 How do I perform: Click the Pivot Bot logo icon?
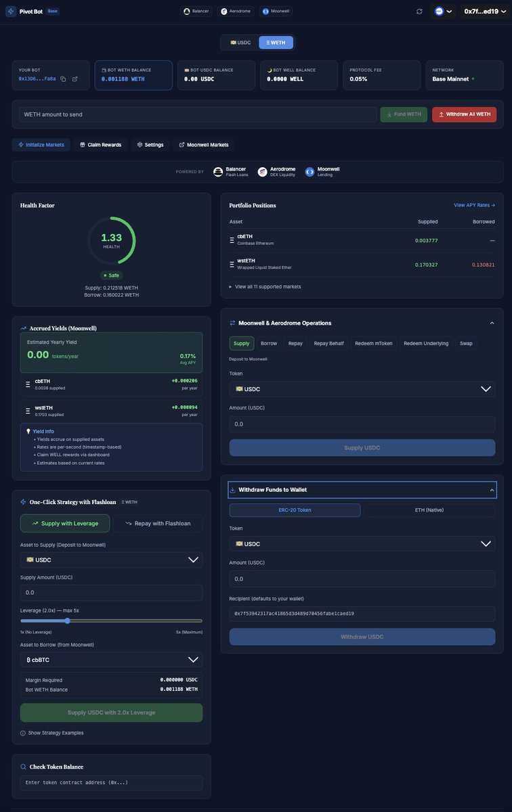10,12
